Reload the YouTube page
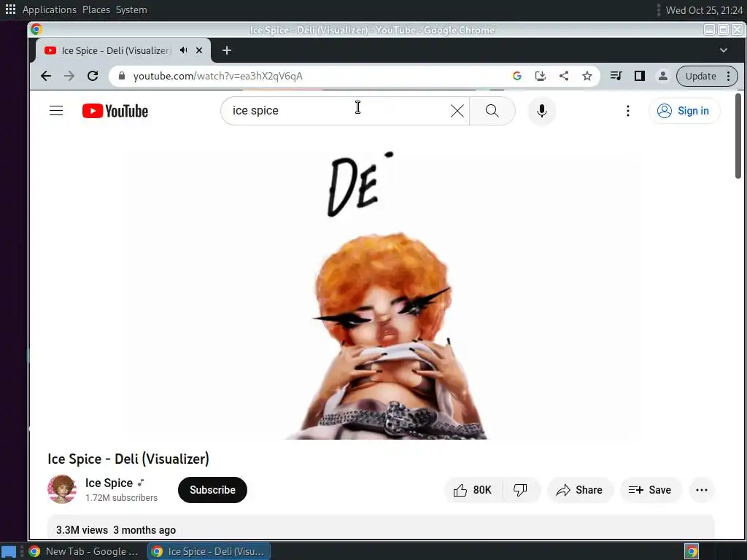Viewport: 747px width, 560px height. (x=93, y=76)
